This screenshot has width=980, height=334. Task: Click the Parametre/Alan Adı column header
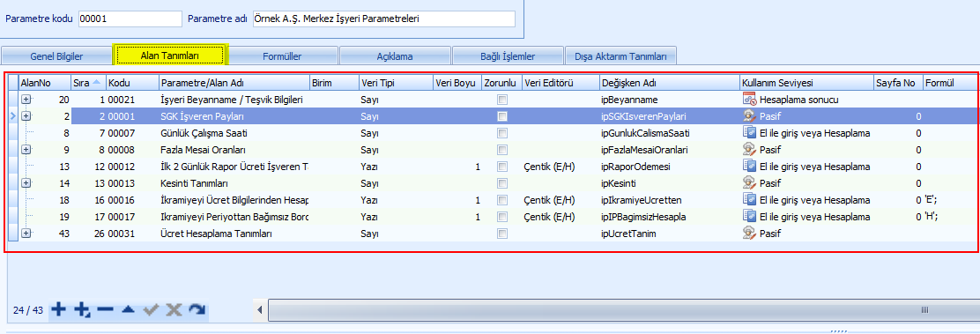point(234,83)
